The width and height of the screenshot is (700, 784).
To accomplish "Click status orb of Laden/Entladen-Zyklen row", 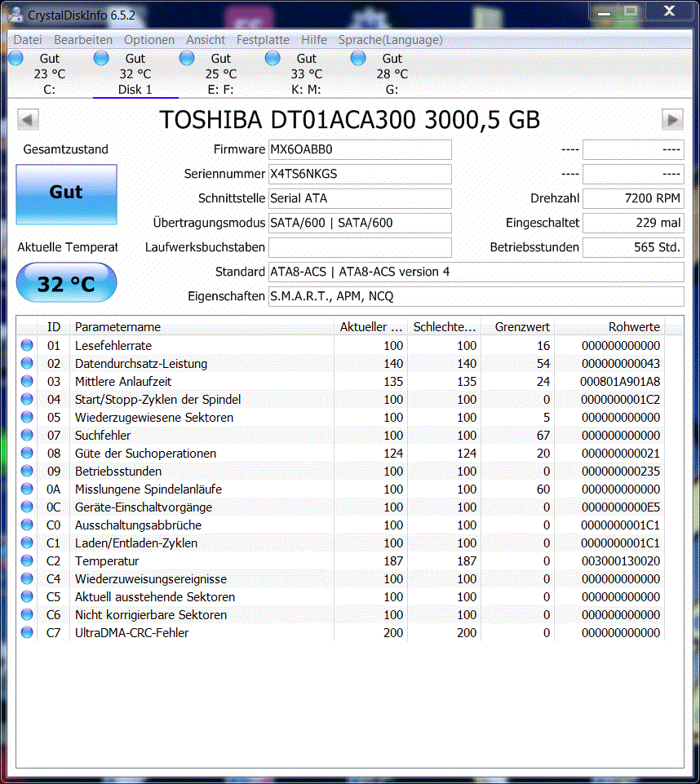I will click(27, 543).
